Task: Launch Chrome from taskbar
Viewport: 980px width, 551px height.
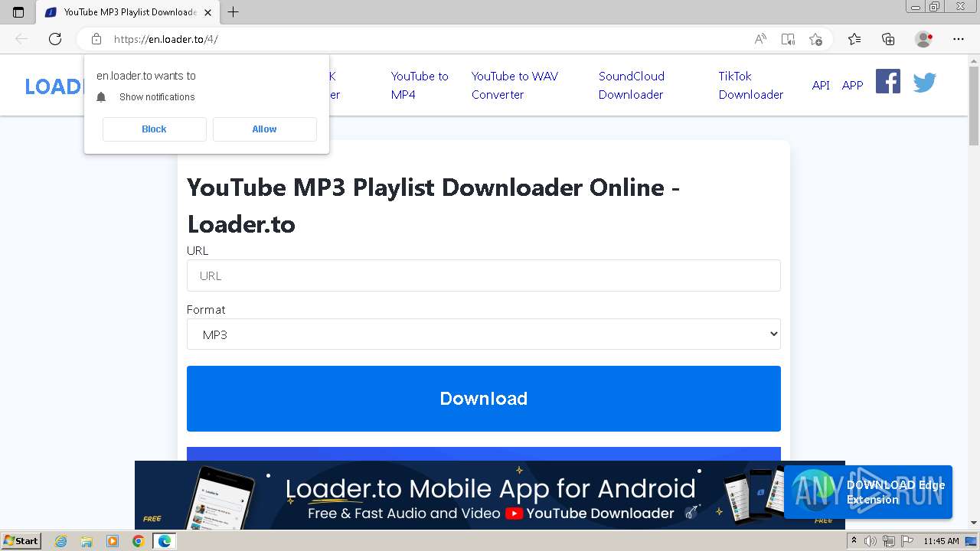Action: point(138,541)
